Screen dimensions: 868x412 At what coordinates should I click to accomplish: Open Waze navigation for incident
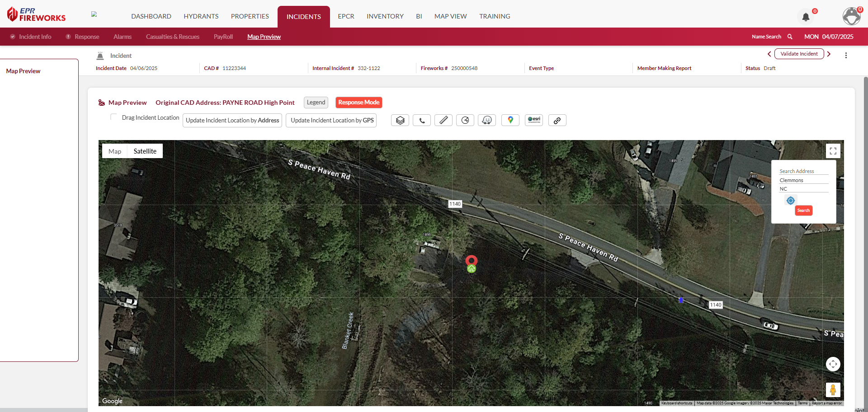click(486, 120)
